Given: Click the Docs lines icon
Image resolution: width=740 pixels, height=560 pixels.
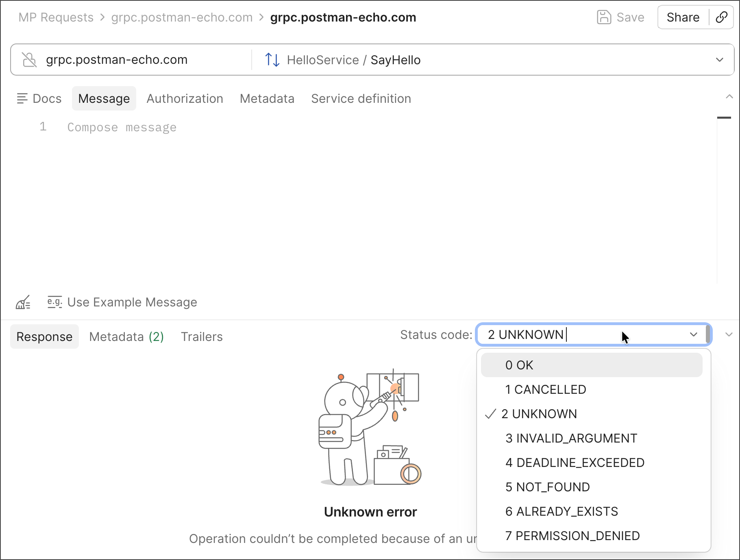Looking at the screenshot, I should 22,98.
